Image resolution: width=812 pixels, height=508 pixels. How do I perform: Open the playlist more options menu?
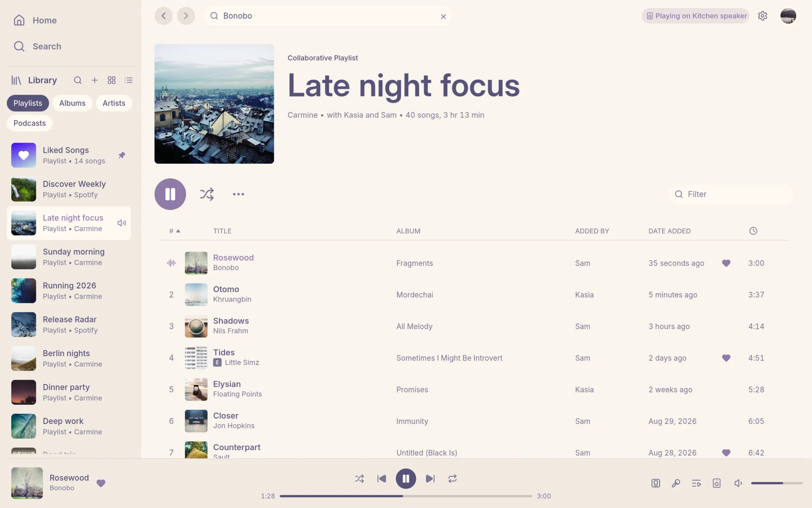[x=238, y=194]
